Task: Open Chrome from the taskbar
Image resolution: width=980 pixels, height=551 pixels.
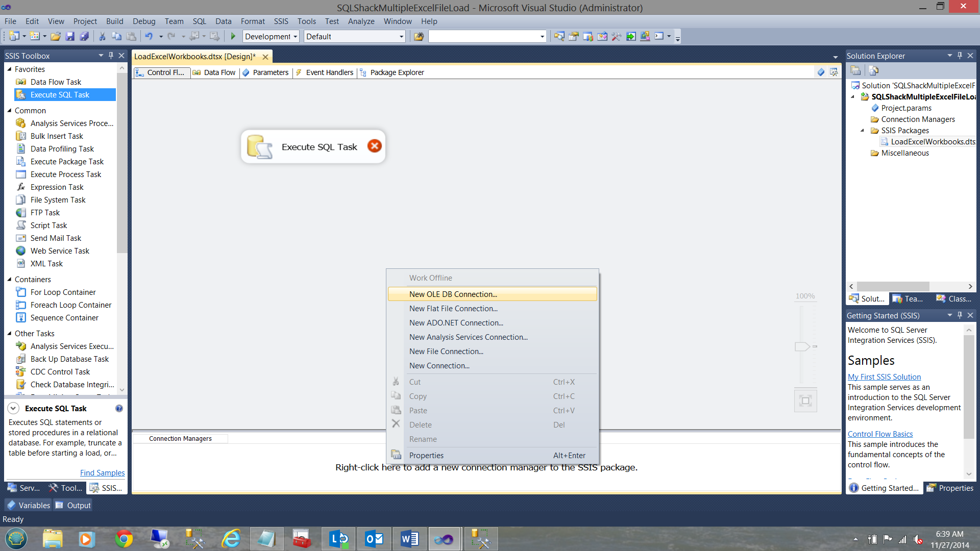Action: (x=124, y=539)
